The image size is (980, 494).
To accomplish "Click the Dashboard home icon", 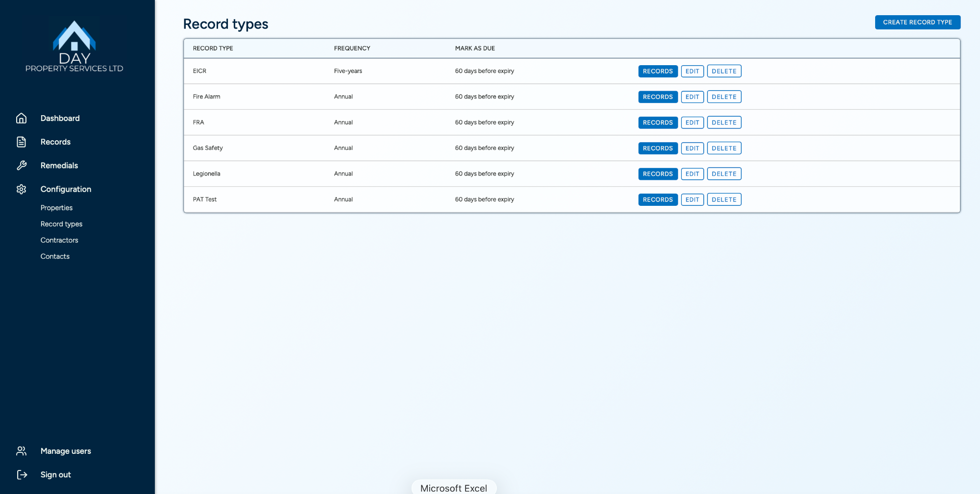I will (x=22, y=118).
